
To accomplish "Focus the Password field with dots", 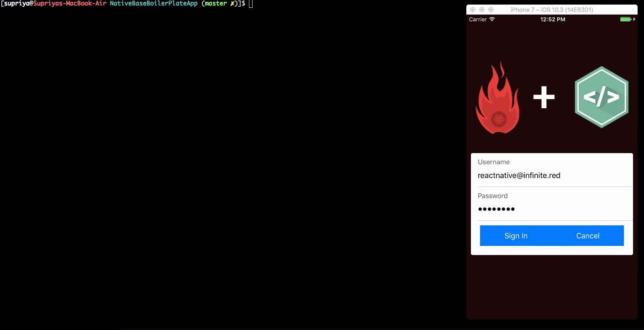I will (555, 209).
